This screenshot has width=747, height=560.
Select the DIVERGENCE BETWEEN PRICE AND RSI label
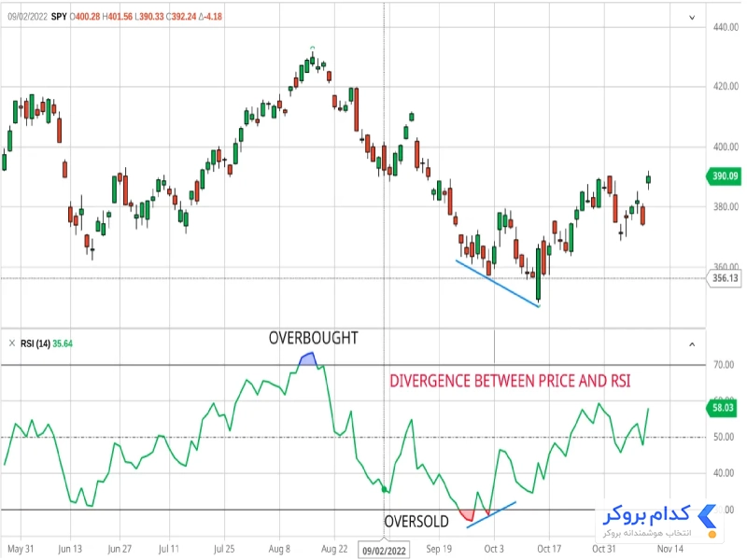coord(510,381)
